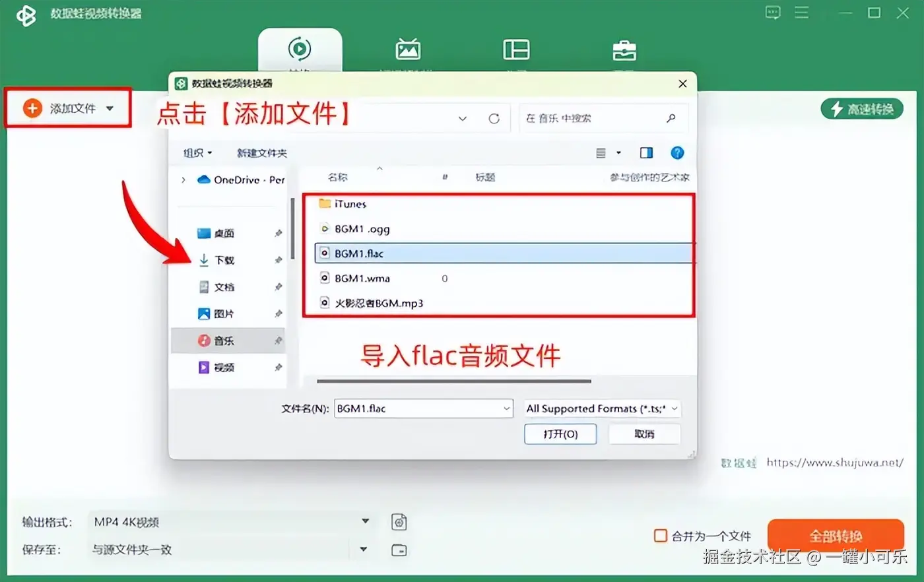
Task: Open 文档 in the sidebar
Action: click(x=216, y=287)
